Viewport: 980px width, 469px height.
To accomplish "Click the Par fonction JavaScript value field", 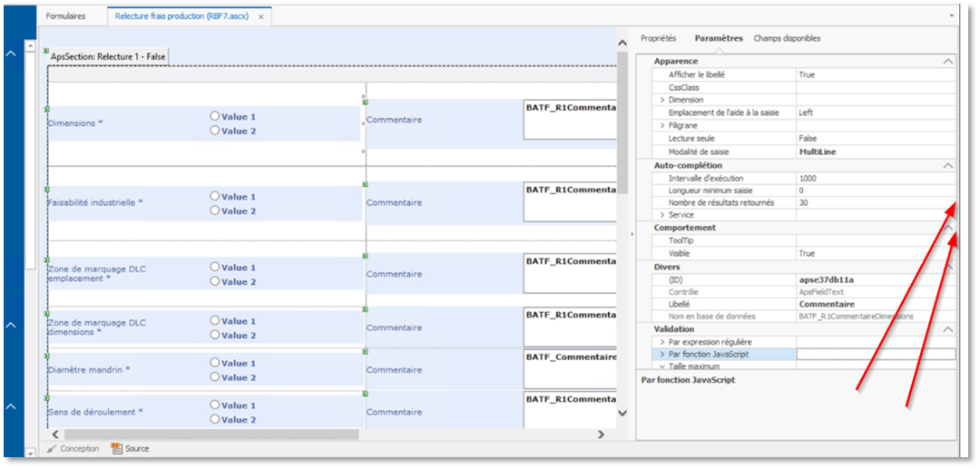I will pyautogui.click(x=875, y=354).
